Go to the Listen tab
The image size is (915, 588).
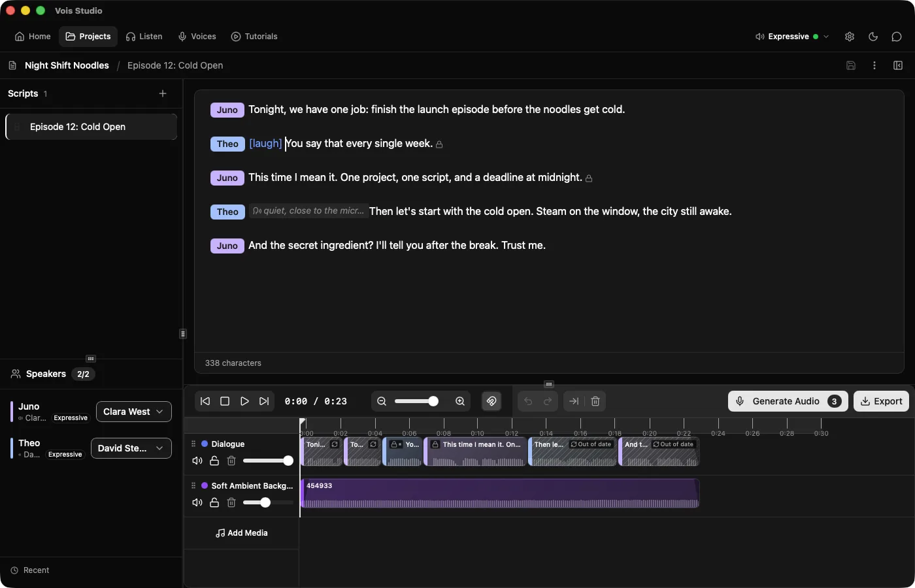144,37
